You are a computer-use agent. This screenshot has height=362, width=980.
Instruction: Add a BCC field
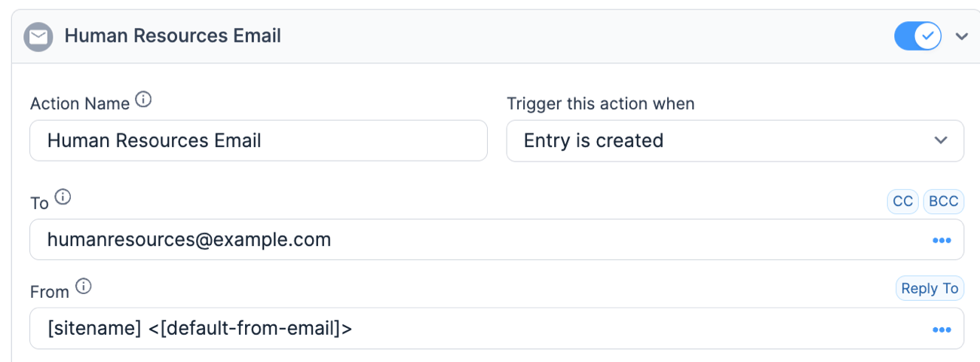[944, 201]
